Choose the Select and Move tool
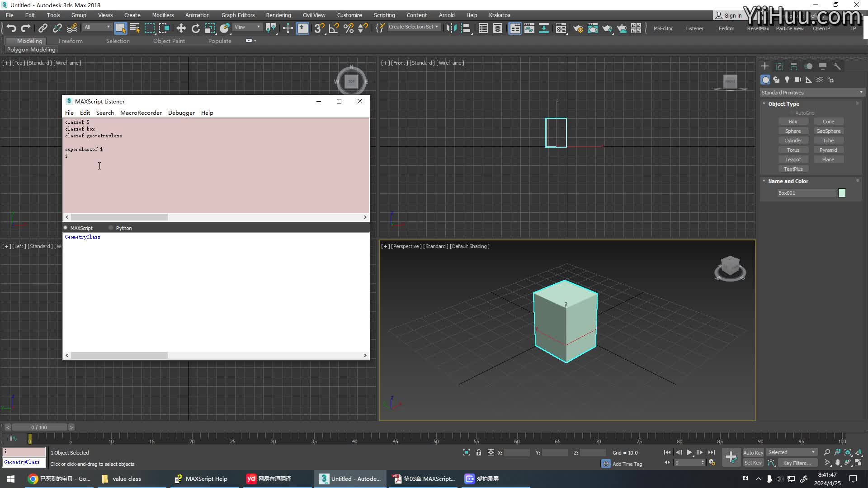 pyautogui.click(x=181, y=28)
